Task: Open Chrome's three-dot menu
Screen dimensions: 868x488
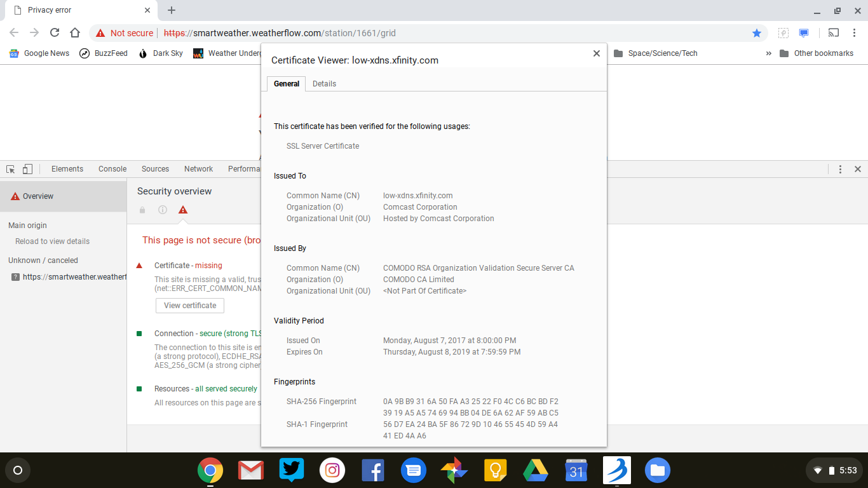Action: coord(854,33)
